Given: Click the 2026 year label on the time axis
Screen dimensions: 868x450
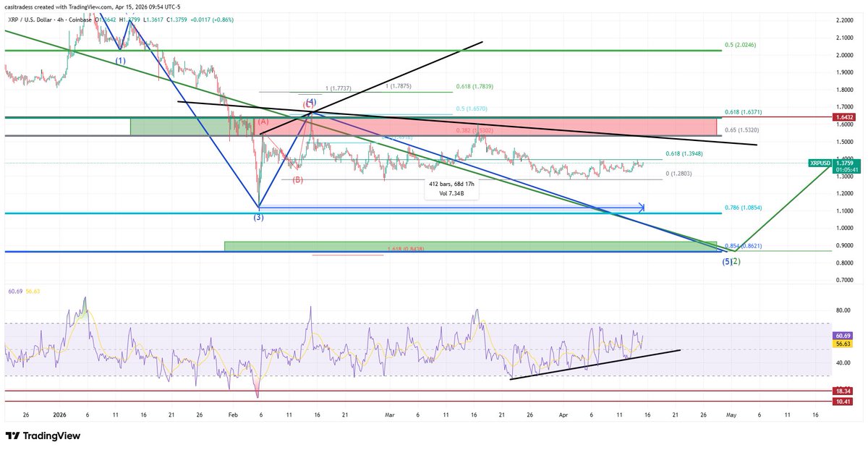Looking at the screenshot, I should tap(59, 415).
